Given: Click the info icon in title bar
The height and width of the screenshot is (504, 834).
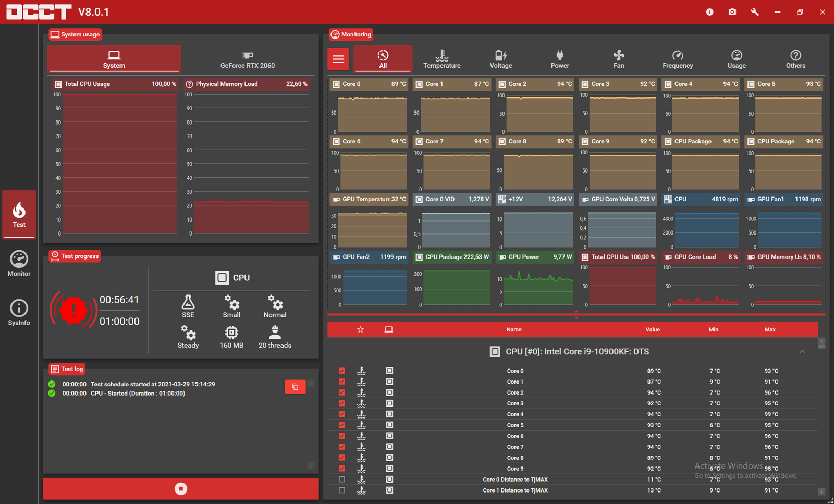Looking at the screenshot, I should point(709,11).
